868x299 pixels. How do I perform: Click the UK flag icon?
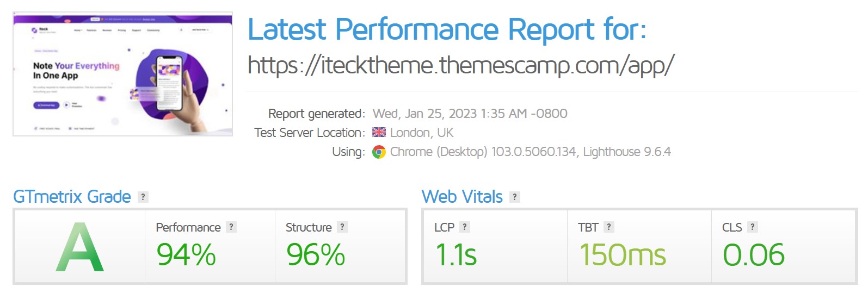pos(379,132)
